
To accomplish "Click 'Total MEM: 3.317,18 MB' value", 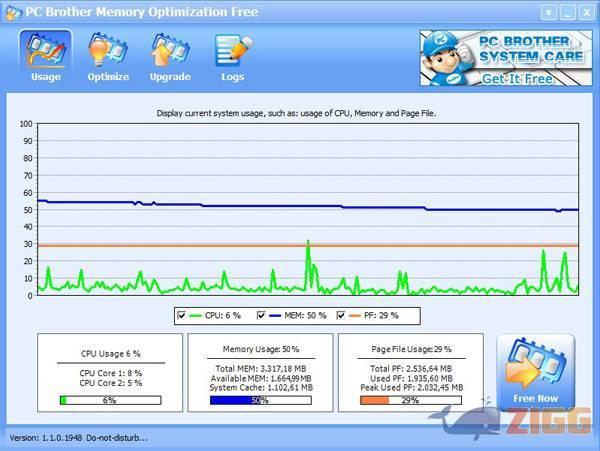I will pyautogui.click(x=261, y=369).
